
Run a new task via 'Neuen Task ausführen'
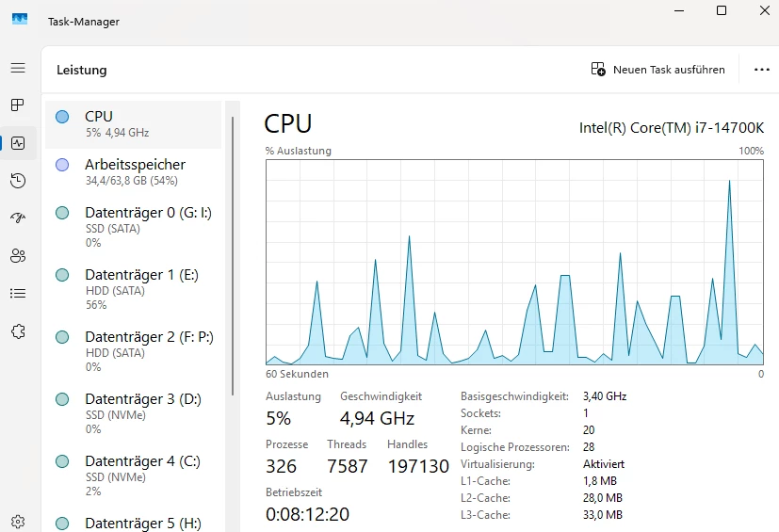[657, 70]
